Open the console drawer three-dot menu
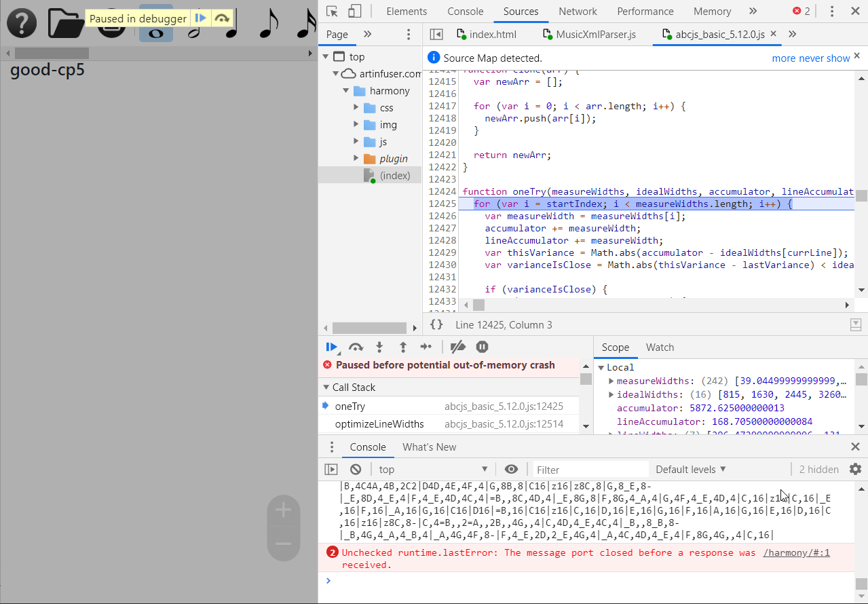Image resolution: width=868 pixels, height=604 pixels. pos(332,447)
